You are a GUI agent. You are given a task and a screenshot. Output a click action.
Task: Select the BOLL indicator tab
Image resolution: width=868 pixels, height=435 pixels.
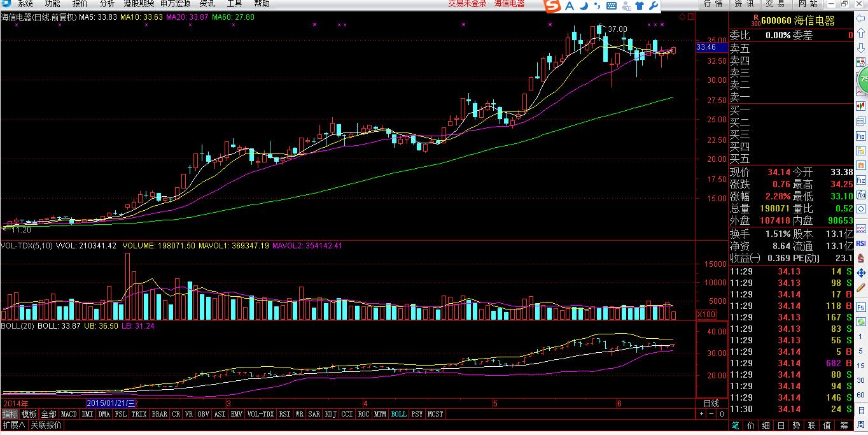(398, 414)
